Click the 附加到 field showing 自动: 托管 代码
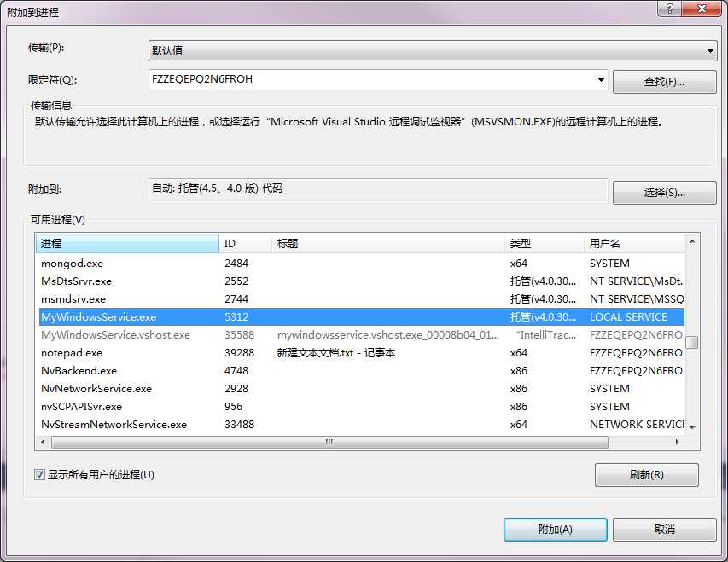The image size is (728, 562). 378,190
